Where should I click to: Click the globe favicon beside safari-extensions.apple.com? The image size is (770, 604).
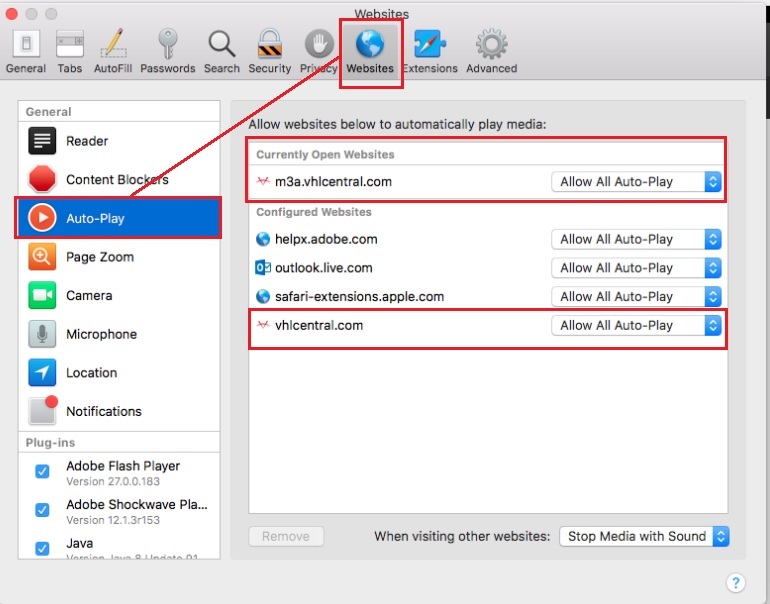pyautogui.click(x=263, y=296)
